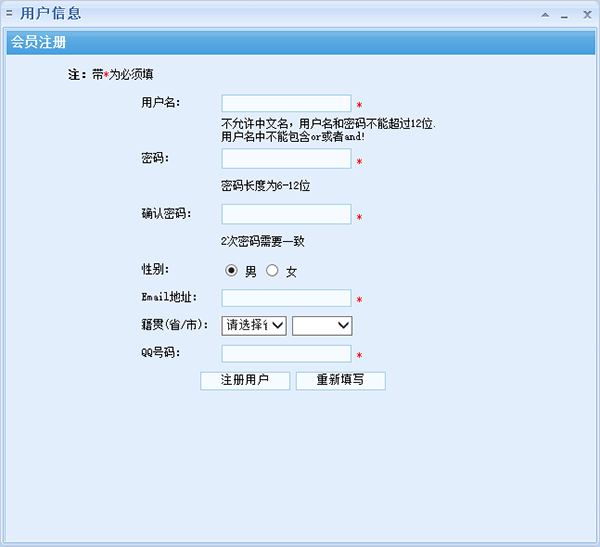
Task: Choose the 女 radio button
Action: click(x=272, y=271)
